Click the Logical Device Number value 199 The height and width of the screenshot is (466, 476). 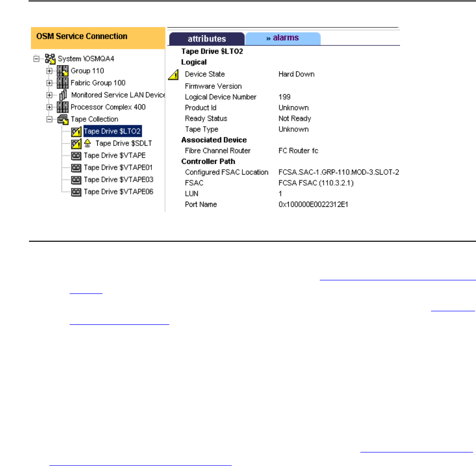tap(284, 97)
